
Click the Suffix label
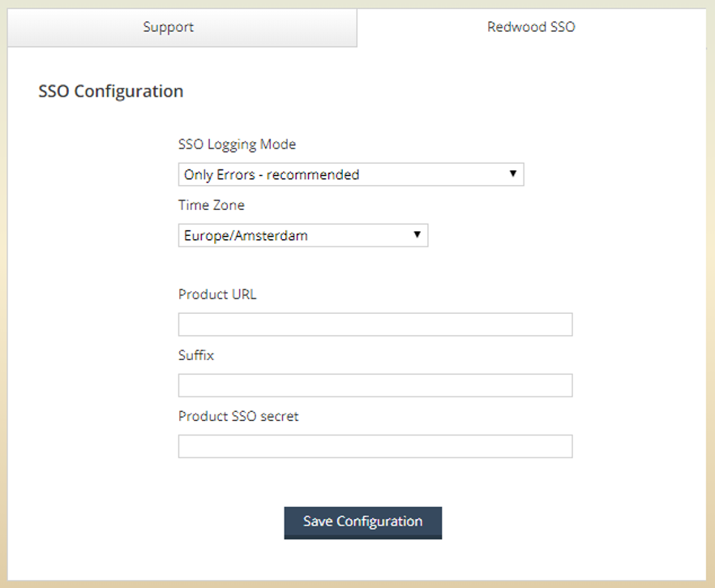(196, 355)
